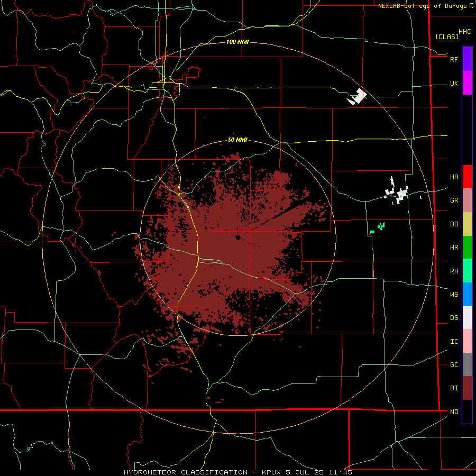Pick the light green RA rain swatch

click(467, 271)
